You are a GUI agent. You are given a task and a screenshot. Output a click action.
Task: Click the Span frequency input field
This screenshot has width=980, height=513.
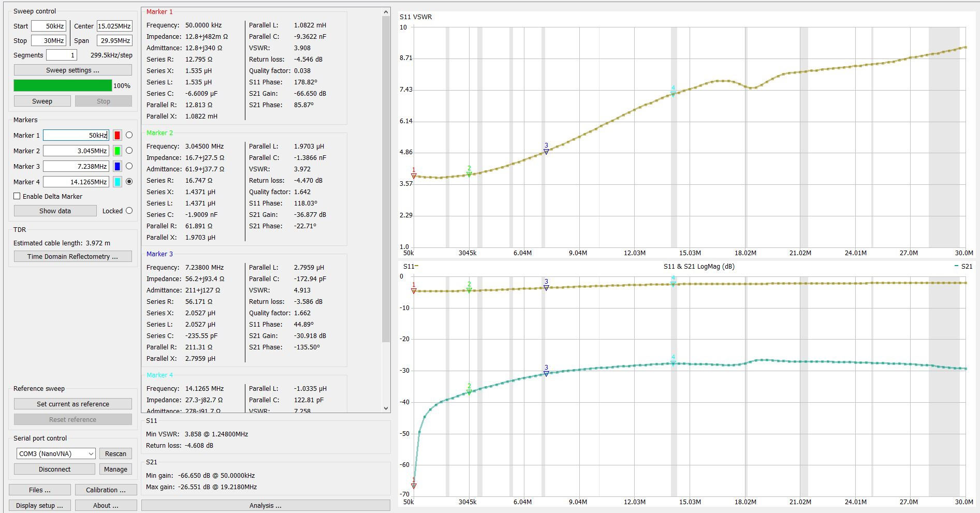tap(114, 40)
